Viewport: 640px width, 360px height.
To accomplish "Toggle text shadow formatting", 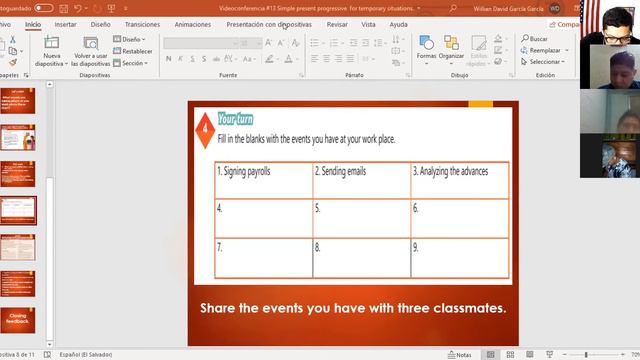I will (204, 59).
